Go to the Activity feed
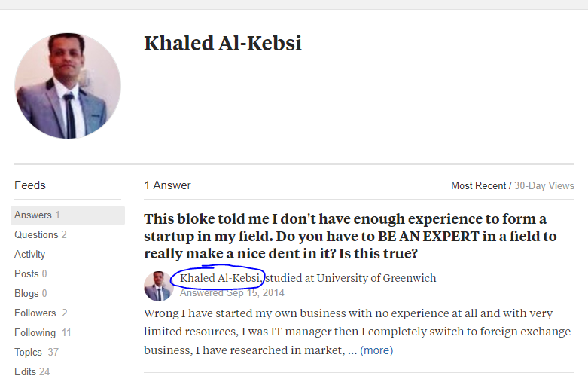The image size is (588, 385). coord(29,254)
